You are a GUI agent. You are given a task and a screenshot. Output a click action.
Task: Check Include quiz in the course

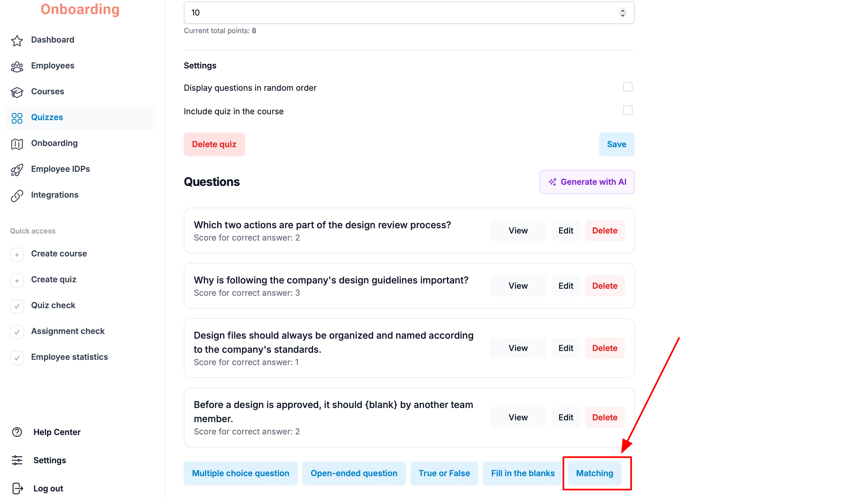627,110
